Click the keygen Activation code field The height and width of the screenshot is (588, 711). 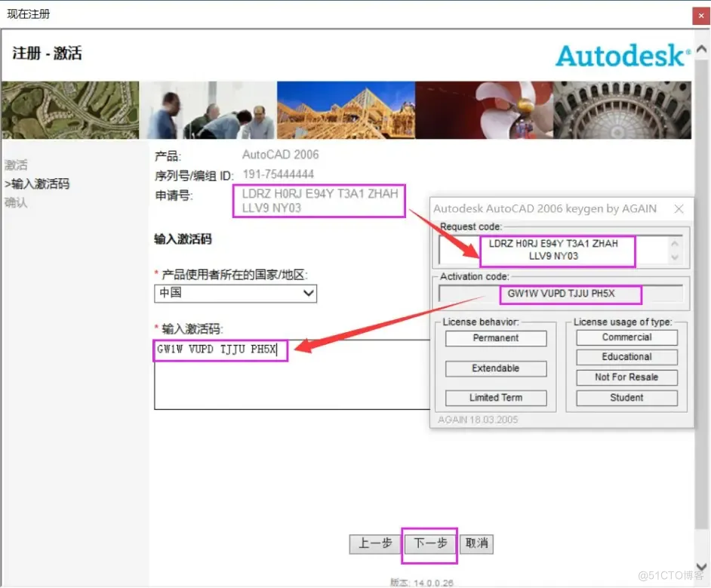pyautogui.click(x=561, y=294)
